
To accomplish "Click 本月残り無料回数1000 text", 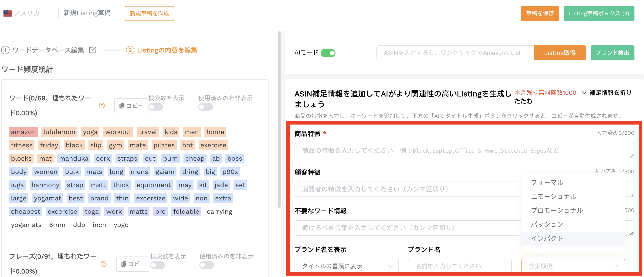I will (x=545, y=93).
